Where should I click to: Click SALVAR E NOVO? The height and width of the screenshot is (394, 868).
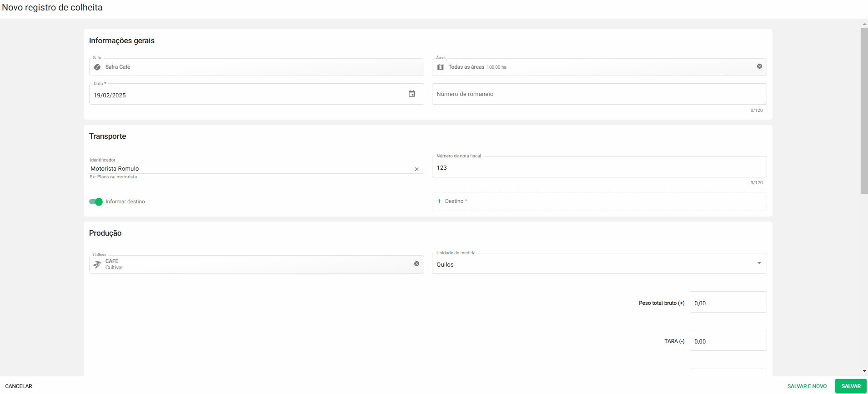(x=807, y=386)
